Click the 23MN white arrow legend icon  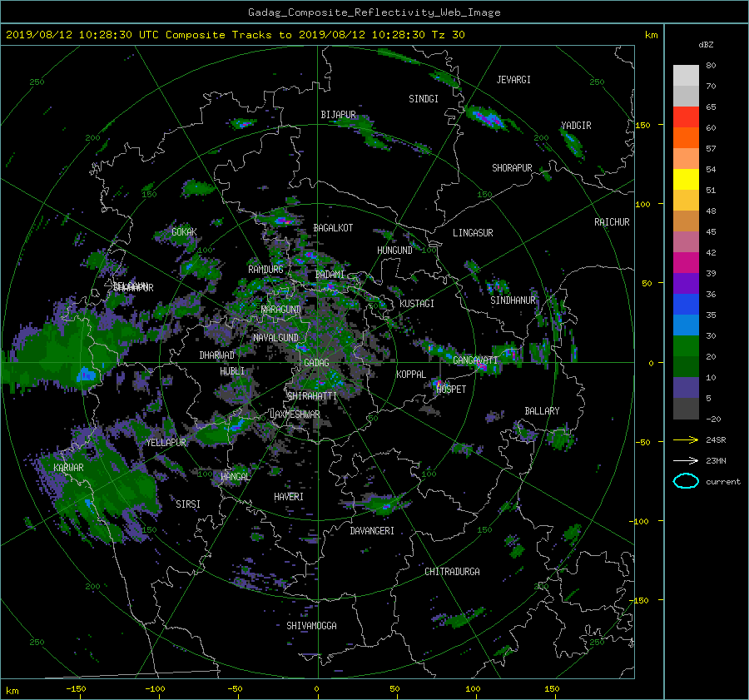click(686, 460)
